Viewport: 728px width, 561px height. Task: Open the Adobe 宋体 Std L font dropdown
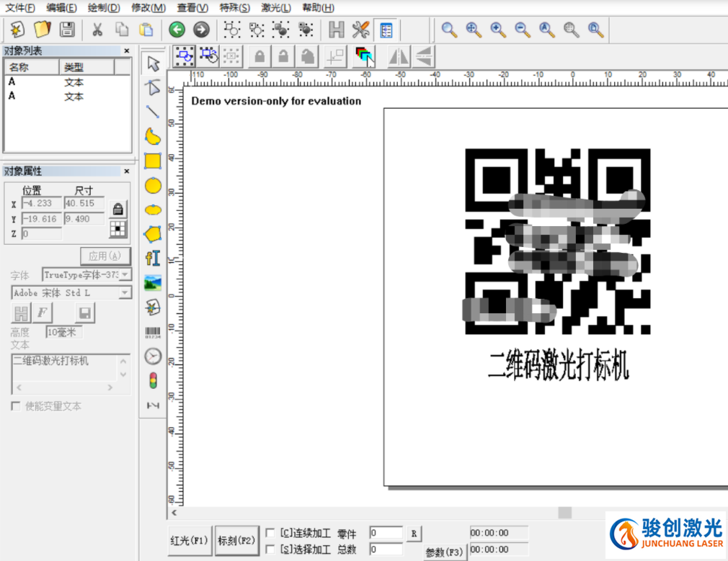[x=124, y=292]
